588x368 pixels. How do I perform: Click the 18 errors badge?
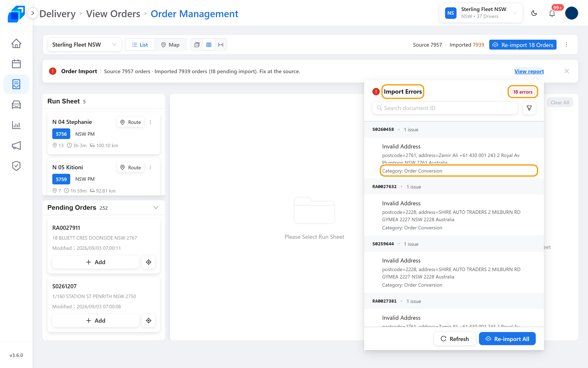(x=523, y=92)
